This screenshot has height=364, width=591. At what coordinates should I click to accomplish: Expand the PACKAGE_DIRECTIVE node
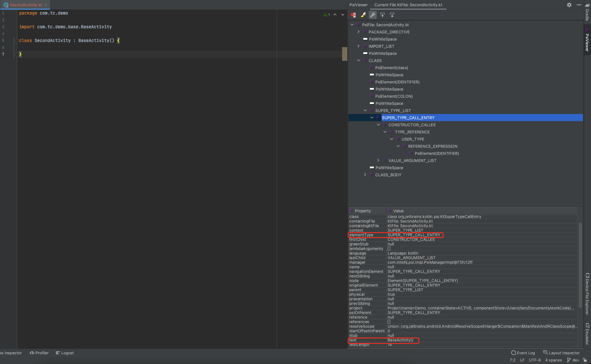click(358, 32)
